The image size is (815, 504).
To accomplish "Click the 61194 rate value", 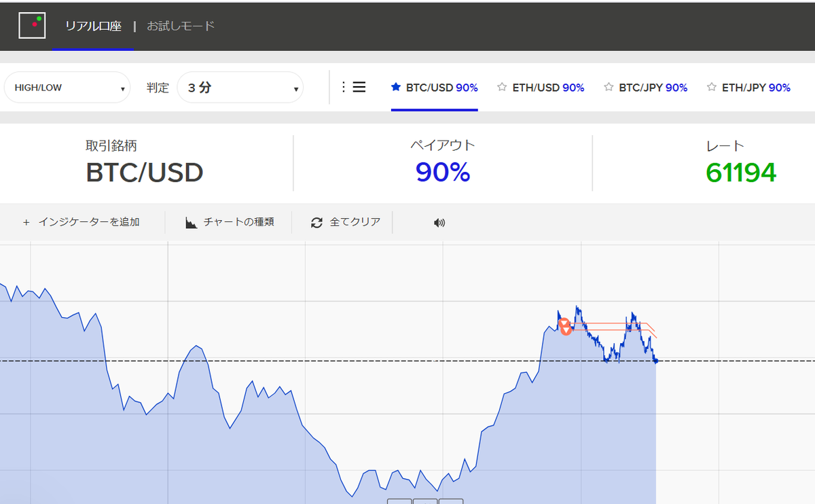I will point(741,173).
